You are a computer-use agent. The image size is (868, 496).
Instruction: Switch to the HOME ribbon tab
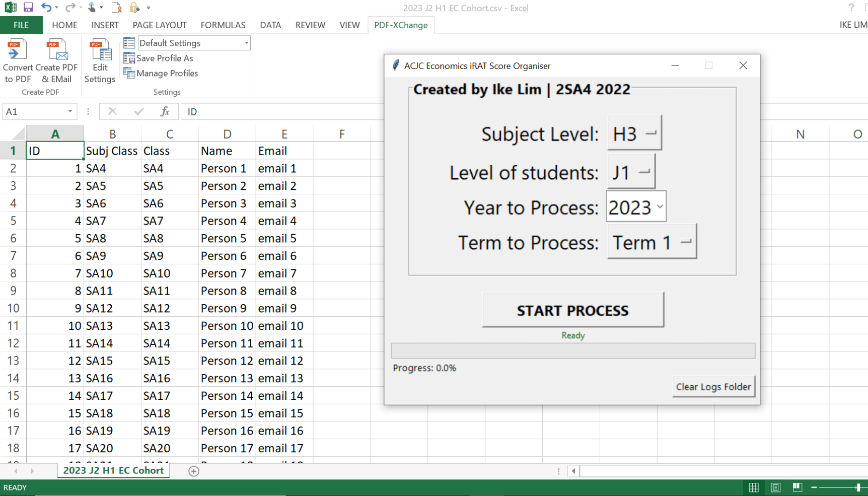[x=65, y=25]
